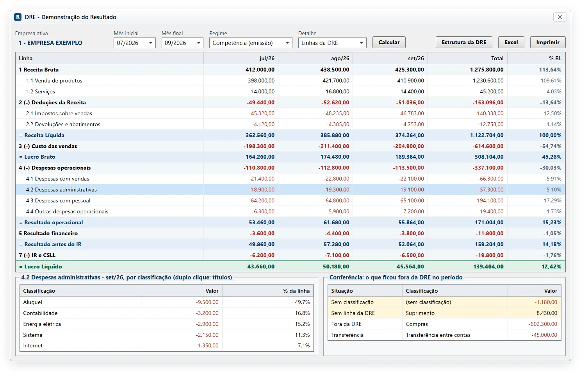Select row 7 (-) IR e CSLL
Image resolution: width=588 pixels, height=381 pixels.
[290, 255]
